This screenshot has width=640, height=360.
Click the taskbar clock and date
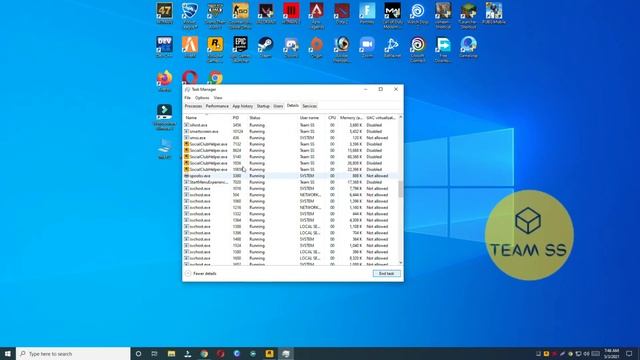[611, 354]
